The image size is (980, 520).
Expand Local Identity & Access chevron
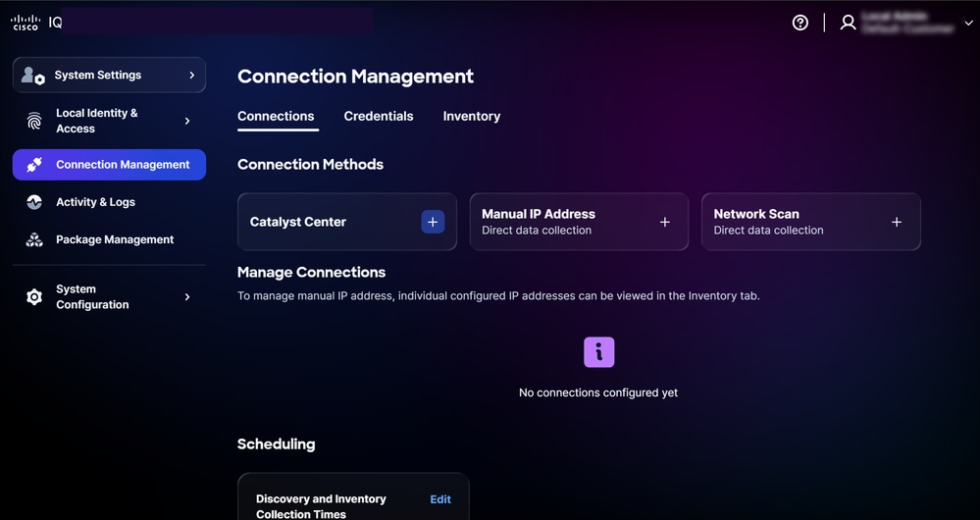[186, 121]
